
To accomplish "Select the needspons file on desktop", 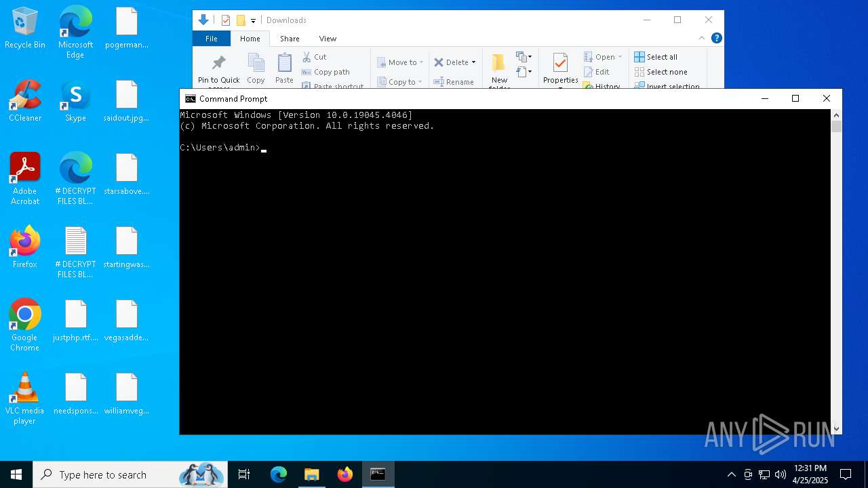I will 75,394.
